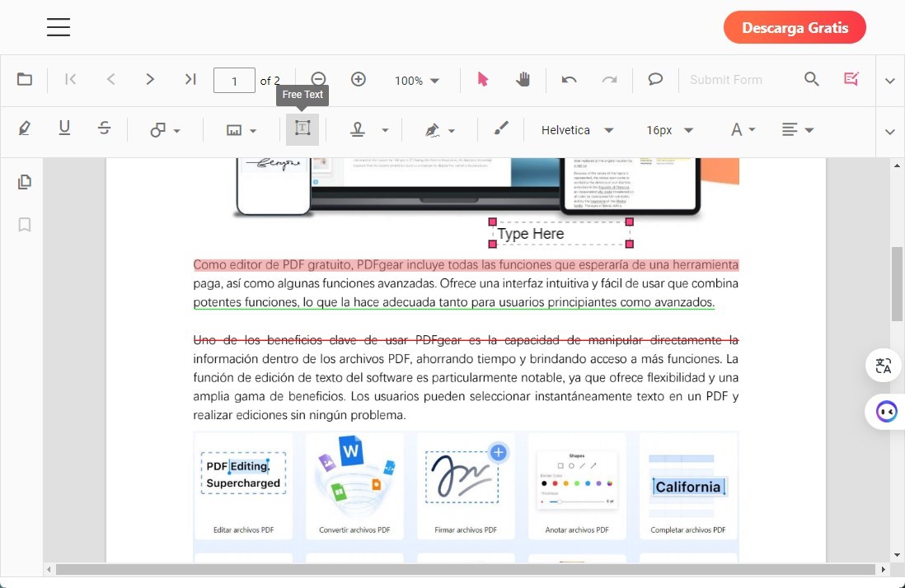Open the 100% zoom level dropdown
Image resolution: width=905 pixels, height=588 pixels.
(416, 80)
